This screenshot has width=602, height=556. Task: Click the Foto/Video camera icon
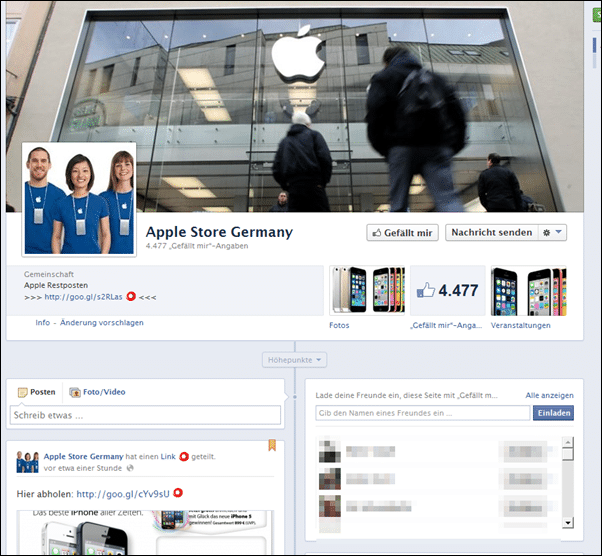pos(75,392)
